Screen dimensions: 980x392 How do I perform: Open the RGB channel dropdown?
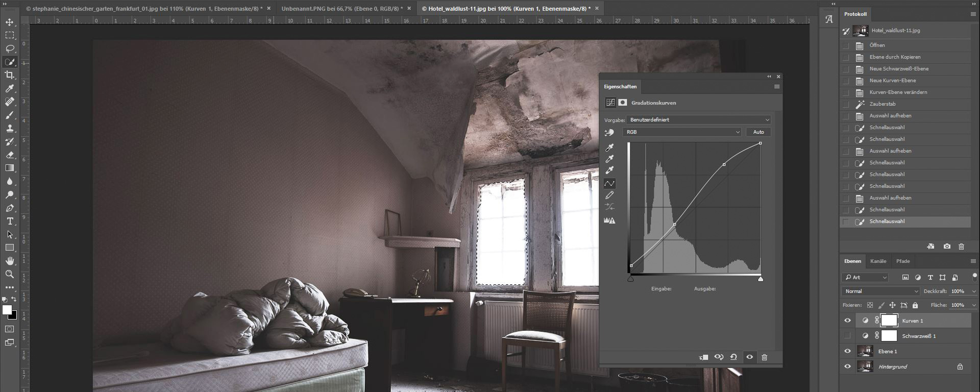(682, 132)
